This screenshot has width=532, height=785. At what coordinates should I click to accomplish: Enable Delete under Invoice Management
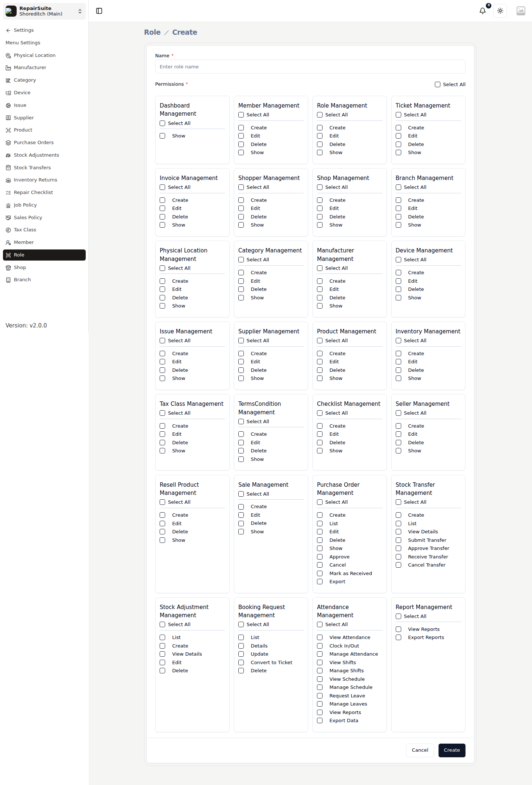click(x=162, y=217)
